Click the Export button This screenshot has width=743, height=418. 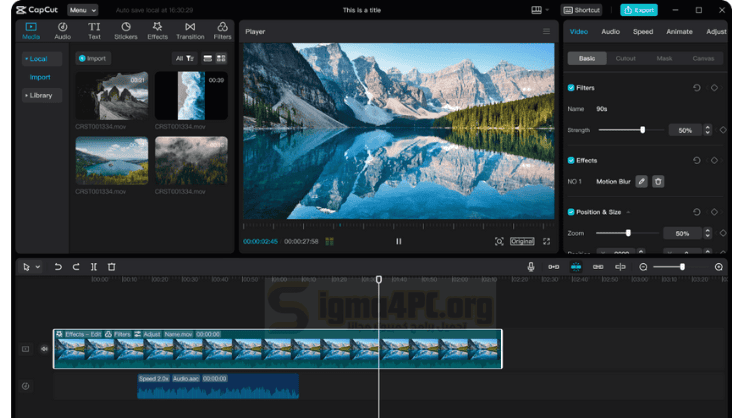pos(639,10)
